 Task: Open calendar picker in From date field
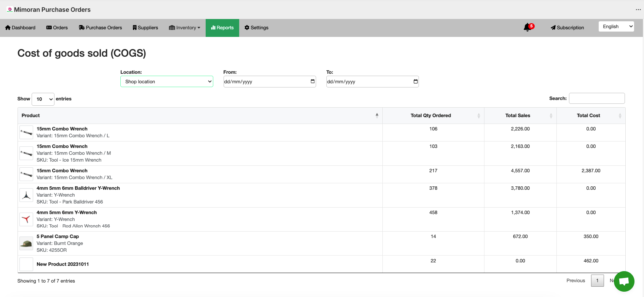(312, 81)
